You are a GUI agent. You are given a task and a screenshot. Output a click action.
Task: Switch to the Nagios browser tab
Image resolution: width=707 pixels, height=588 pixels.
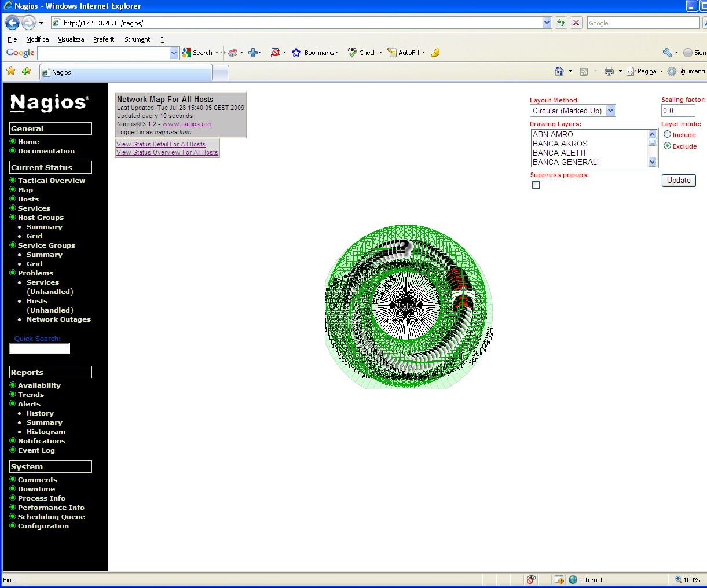[126, 72]
